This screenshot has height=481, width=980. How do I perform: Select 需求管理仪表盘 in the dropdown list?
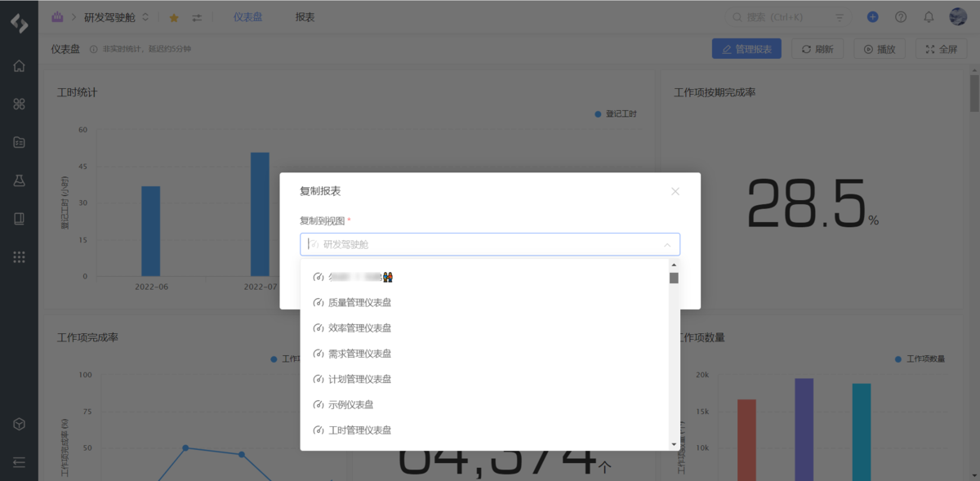click(484, 354)
